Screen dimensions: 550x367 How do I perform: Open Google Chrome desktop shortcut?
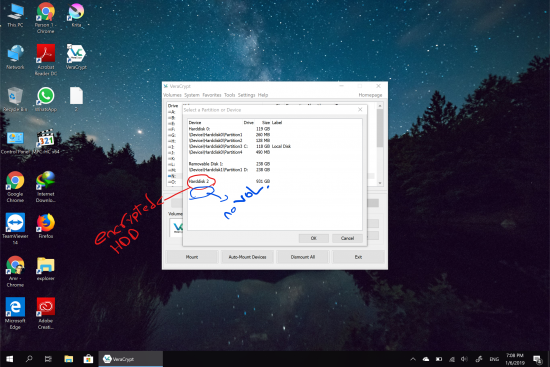point(15,187)
